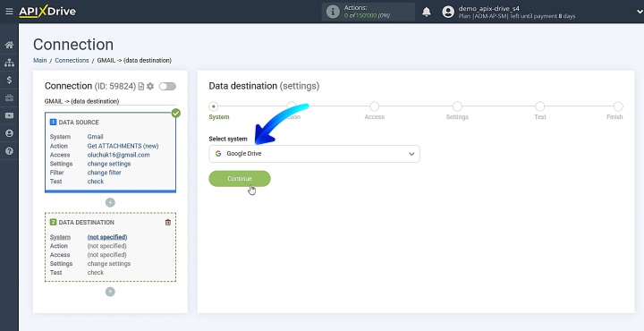Delete the Data Destination block
Viewport: 644px width, 331px height.
168,222
